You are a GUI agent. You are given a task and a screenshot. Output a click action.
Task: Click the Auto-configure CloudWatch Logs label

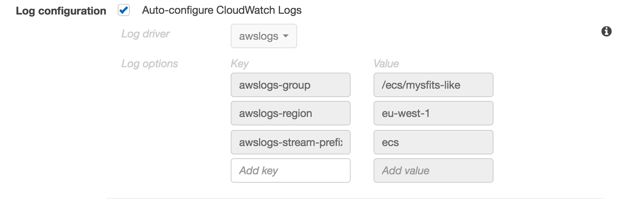click(x=222, y=10)
